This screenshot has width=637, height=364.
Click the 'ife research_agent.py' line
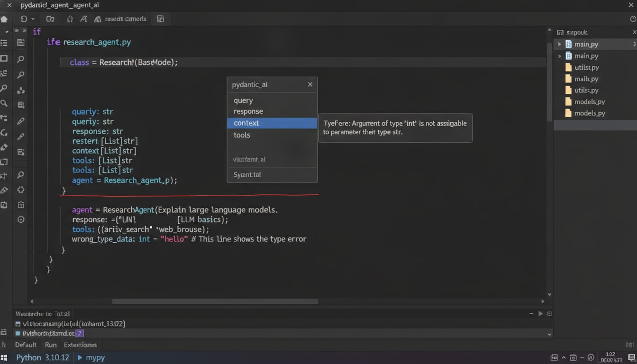[x=89, y=42]
